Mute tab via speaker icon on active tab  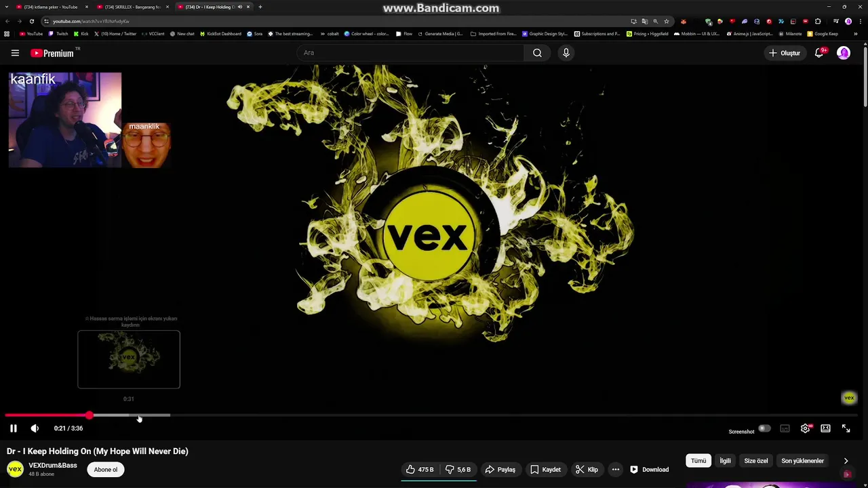pyautogui.click(x=239, y=7)
